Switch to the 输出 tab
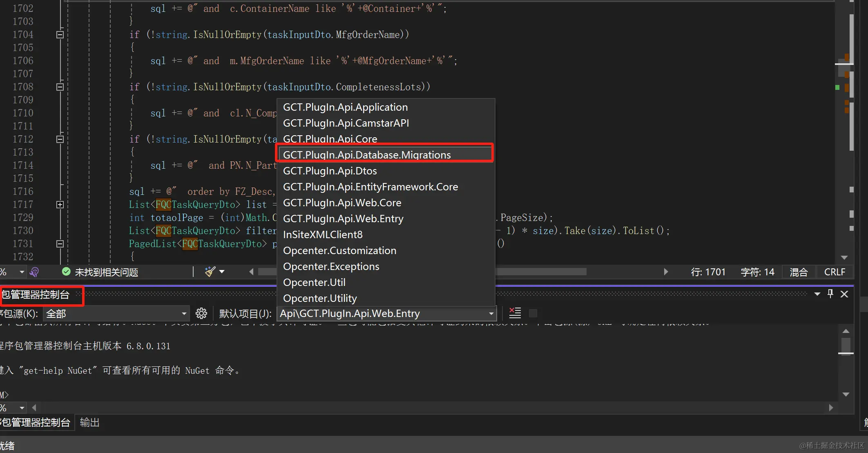The image size is (868, 453). point(89,422)
